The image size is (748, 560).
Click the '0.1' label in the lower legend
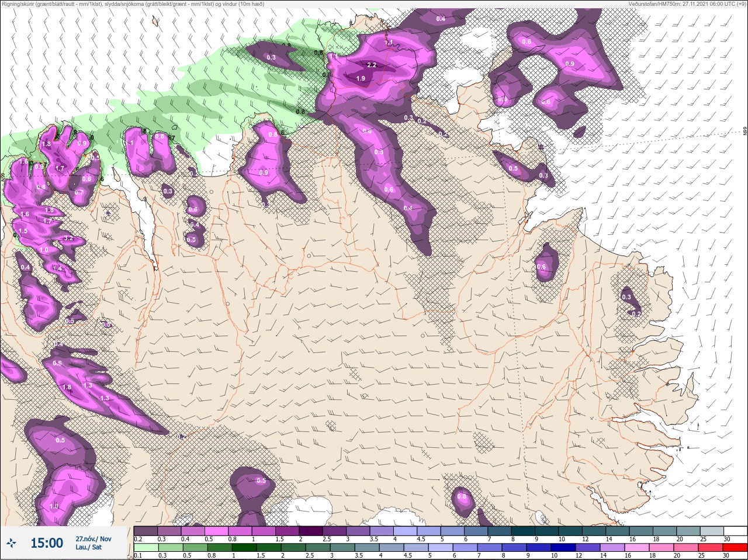pos(138,555)
